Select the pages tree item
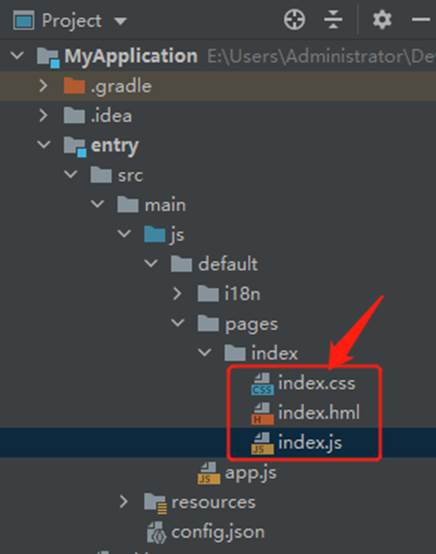This screenshot has height=554, width=436. (252, 324)
